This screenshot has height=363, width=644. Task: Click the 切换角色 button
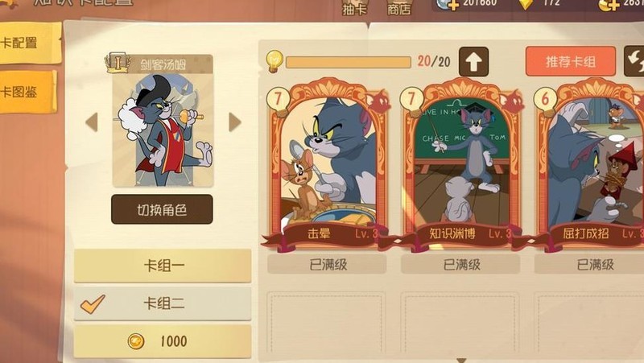coord(162,209)
